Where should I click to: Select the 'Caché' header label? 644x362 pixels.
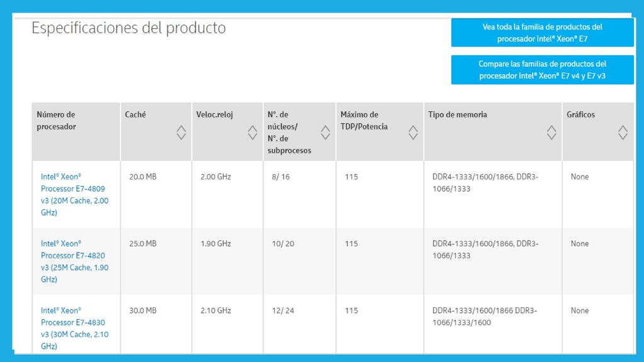pos(136,114)
